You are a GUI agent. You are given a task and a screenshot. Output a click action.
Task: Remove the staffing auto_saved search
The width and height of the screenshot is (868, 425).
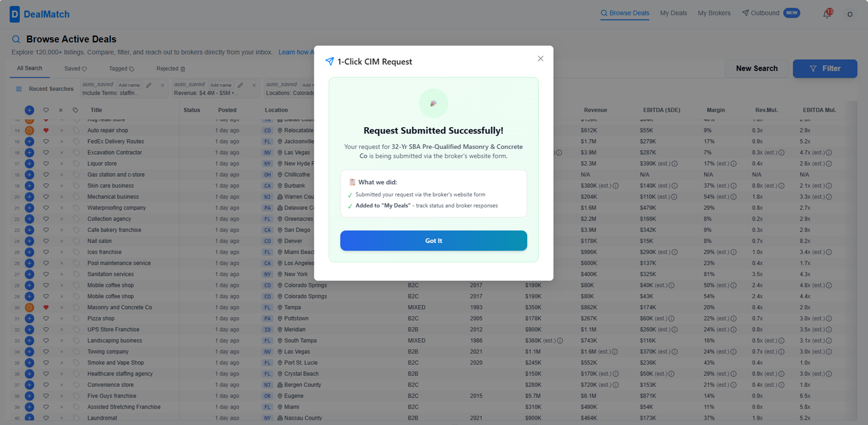pyautogui.click(x=162, y=85)
